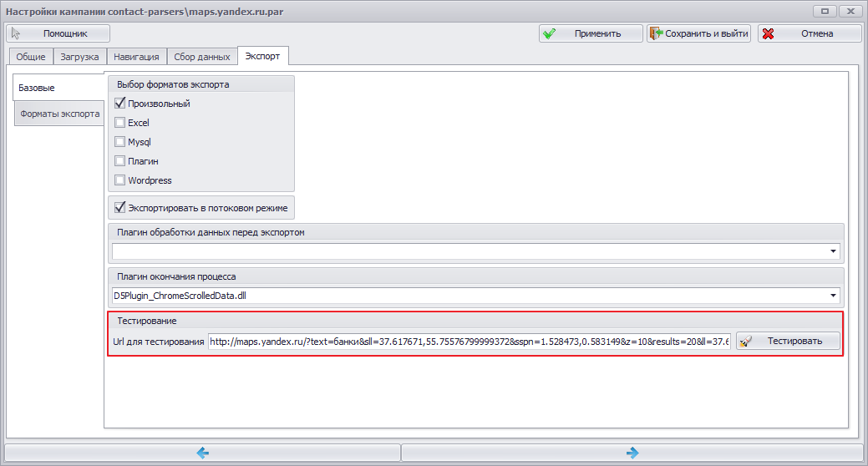
Task: Enable the Mysql export format
Action: click(119, 142)
